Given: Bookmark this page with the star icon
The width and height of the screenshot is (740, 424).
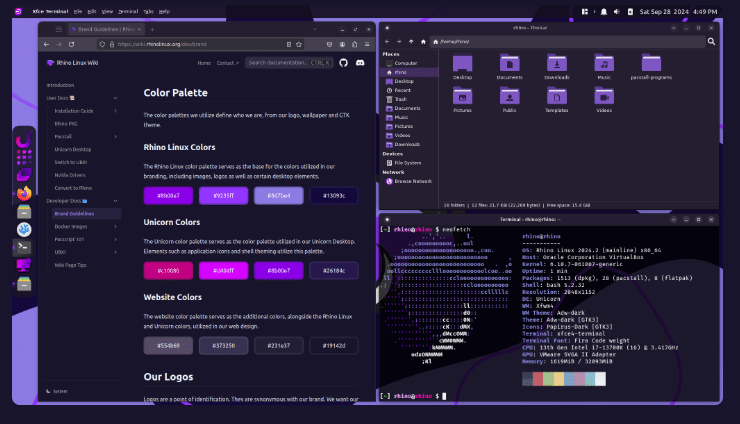Looking at the screenshot, I should pyautogui.click(x=299, y=44).
